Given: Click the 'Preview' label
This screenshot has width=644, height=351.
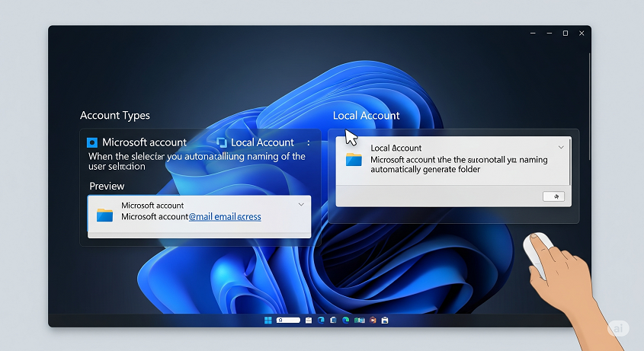Looking at the screenshot, I should [x=107, y=186].
